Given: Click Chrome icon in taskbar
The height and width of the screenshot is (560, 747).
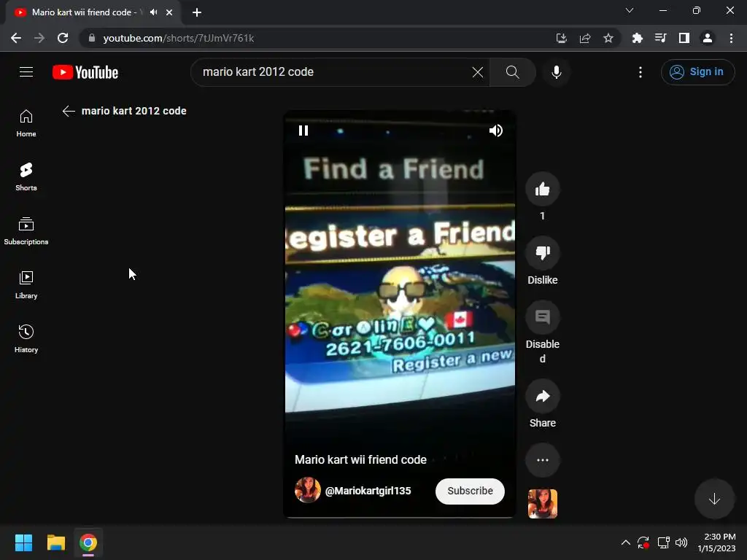Looking at the screenshot, I should 88,542.
